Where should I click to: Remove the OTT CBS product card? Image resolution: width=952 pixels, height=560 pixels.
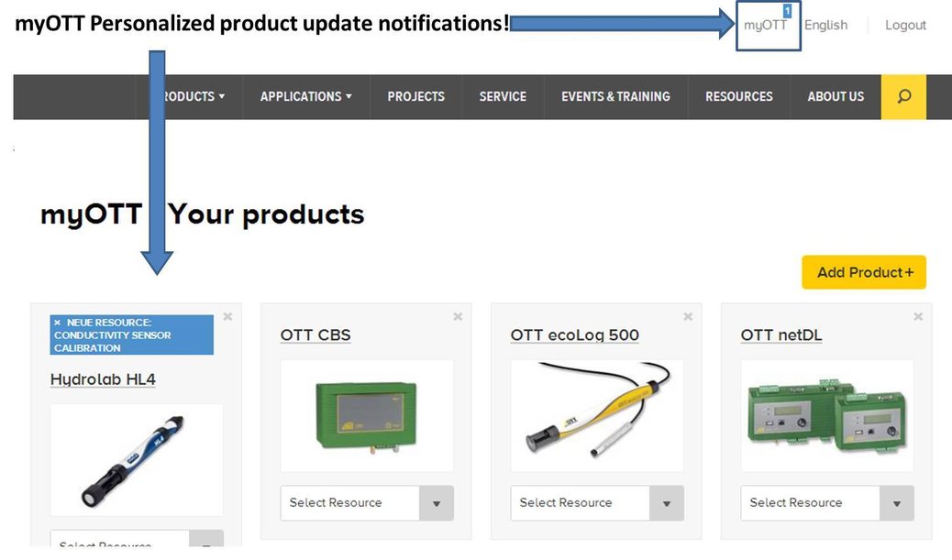tap(458, 316)
